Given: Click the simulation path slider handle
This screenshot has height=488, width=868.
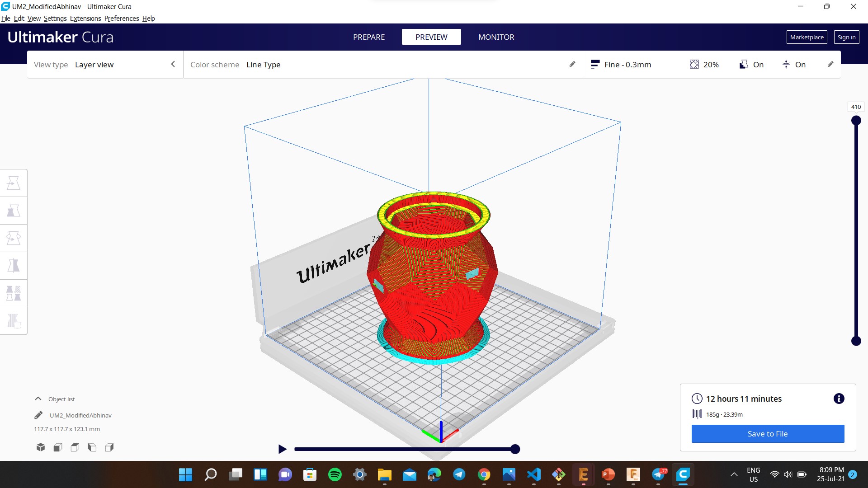Looking at the screenshot, I should pyautogui.click(x=515, y=449).
